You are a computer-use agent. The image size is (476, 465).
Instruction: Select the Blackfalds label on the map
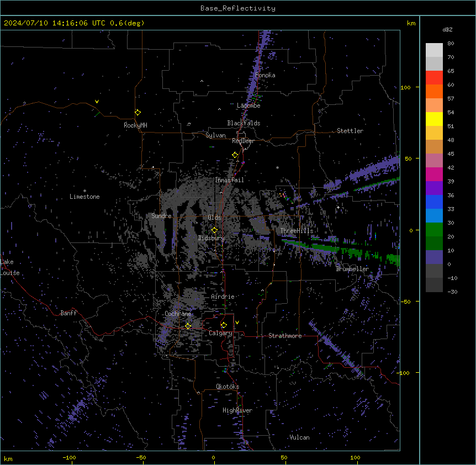(244, 123)
